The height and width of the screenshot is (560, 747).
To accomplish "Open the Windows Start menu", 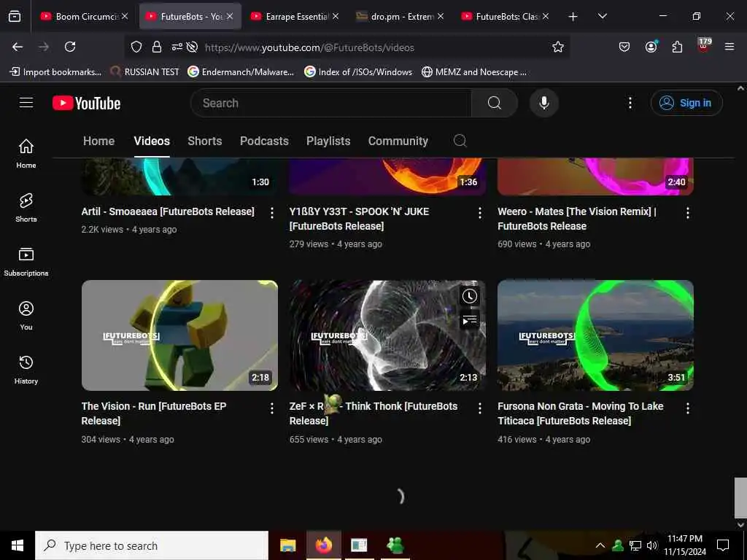I will point(18,545).
